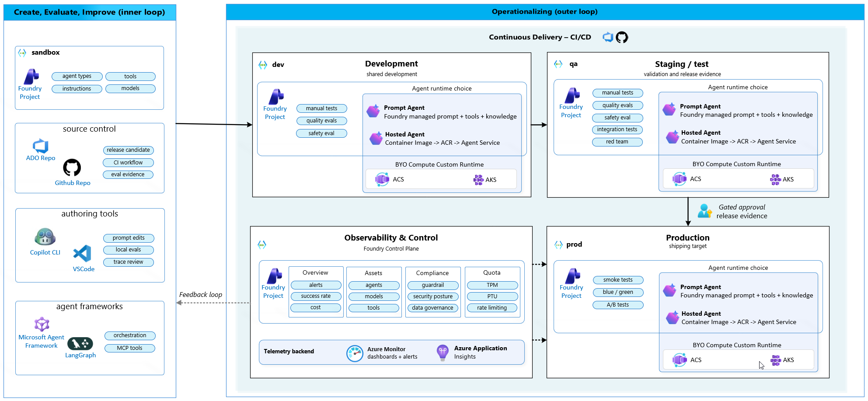The height and width of the screenshot is (401, 868).
Task: Select the orchestration pill
Action: [130, 335]
